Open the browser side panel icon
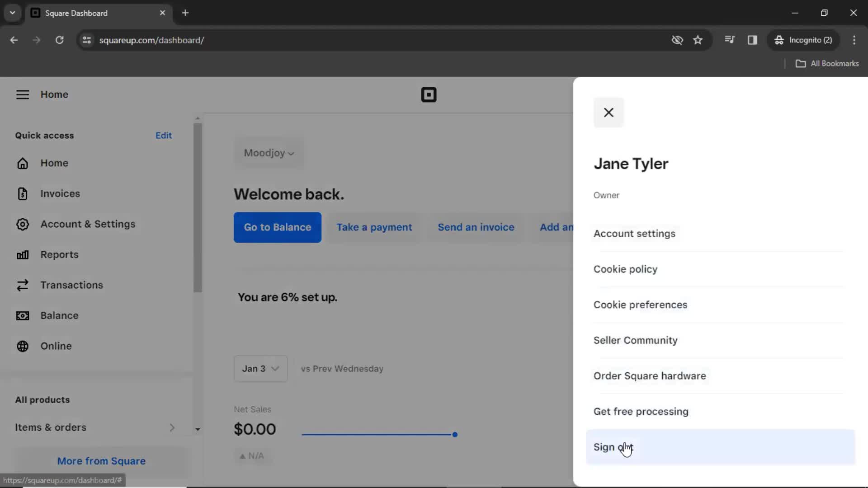The height and width of the screenshot is (488, 868). (752, 40)
